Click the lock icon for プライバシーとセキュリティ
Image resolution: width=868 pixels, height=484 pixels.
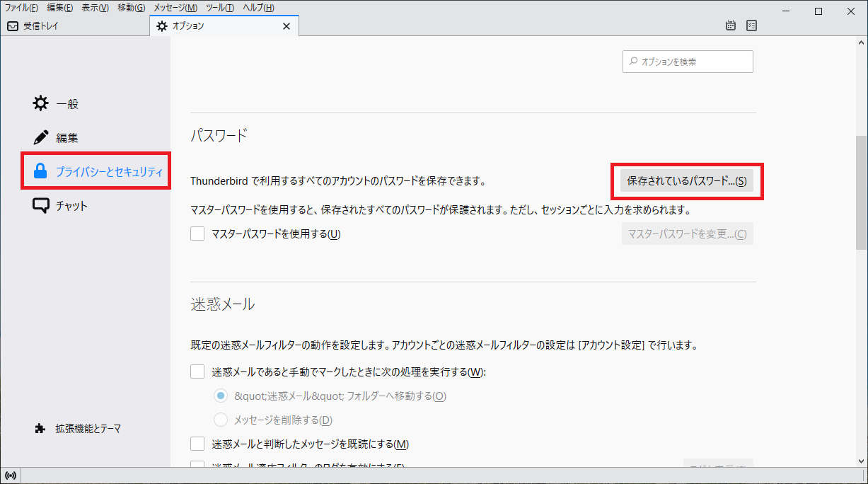41,171
